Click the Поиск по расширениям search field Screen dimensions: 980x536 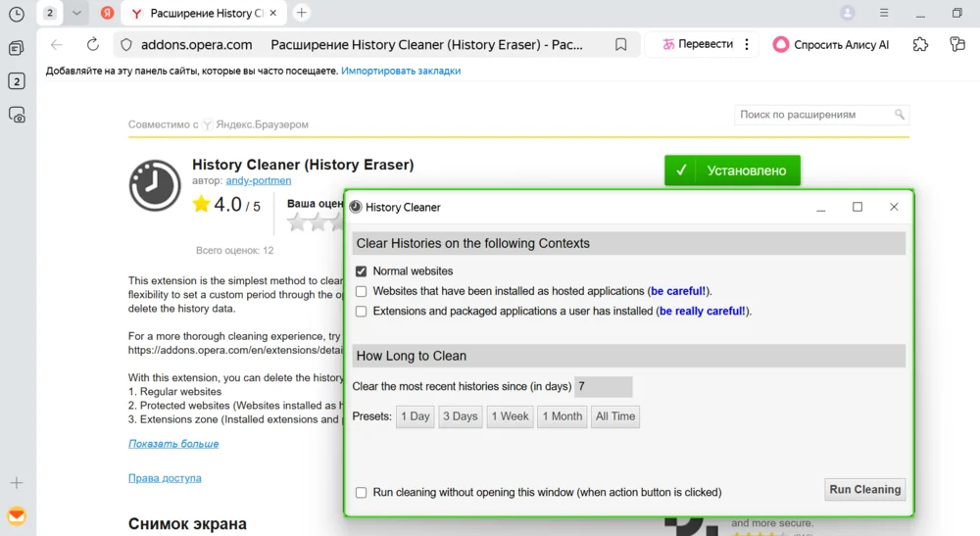[x=813, y=115]
